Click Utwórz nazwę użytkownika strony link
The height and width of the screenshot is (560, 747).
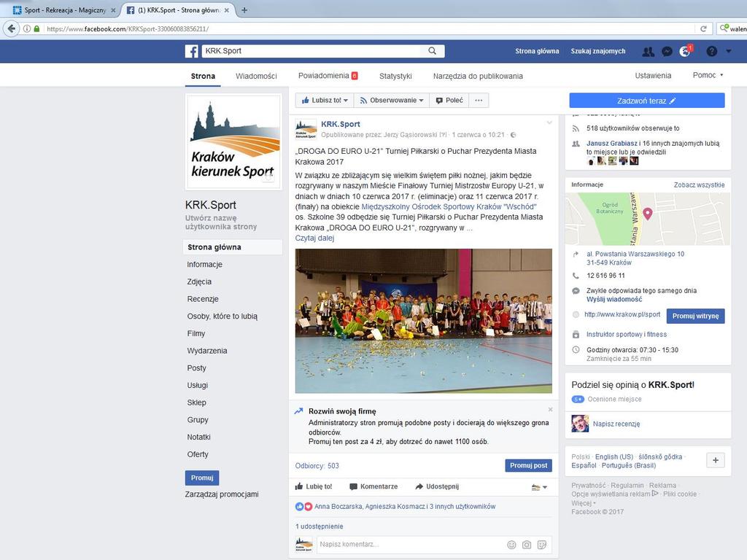click(221, 222)
